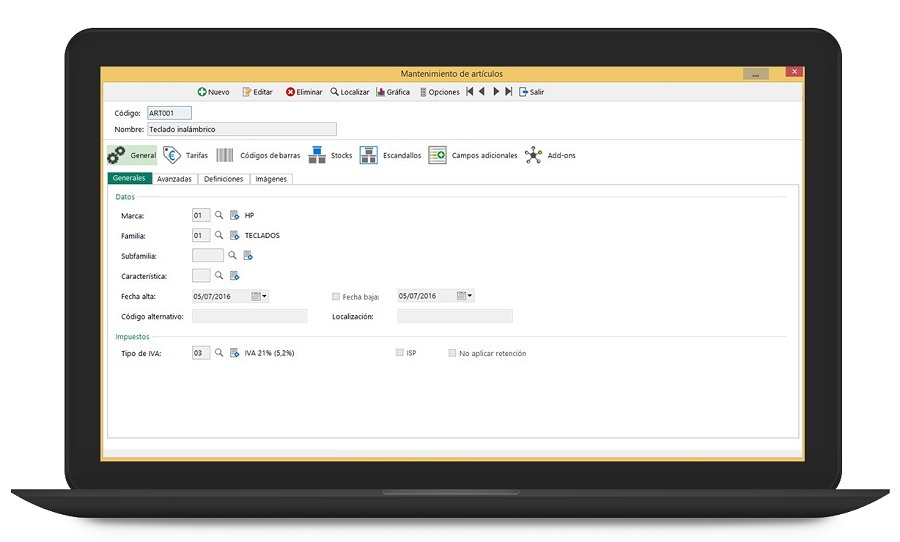Open the Add-ons section
The image size is (900, 542).
pyautogui.click(x=550, y=155)
